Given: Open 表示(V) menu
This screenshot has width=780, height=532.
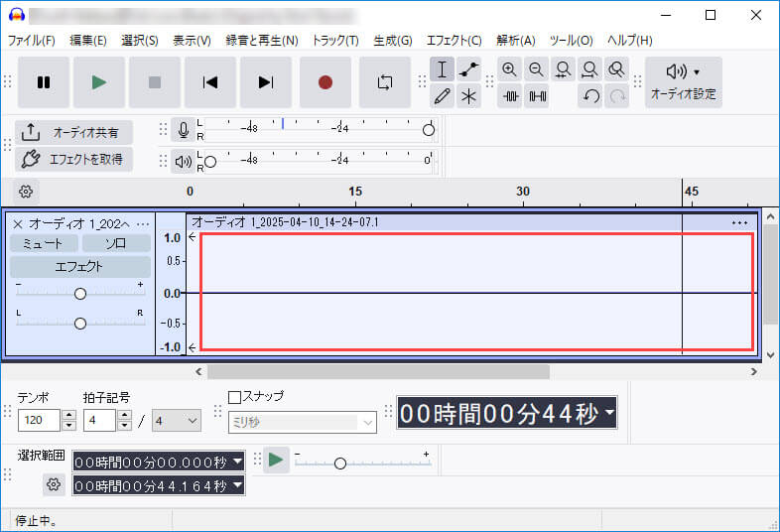Looking at the screenshot, I should 192,41.
